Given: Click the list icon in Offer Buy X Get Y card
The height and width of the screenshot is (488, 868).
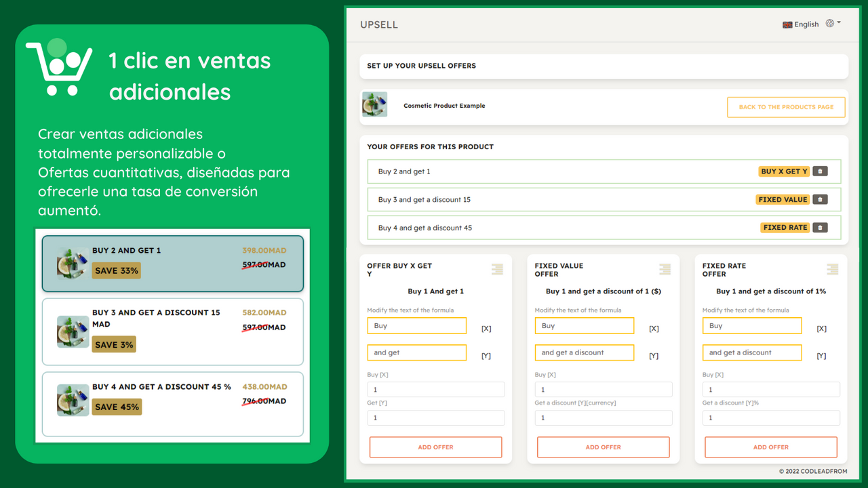Looking at the screenshot, I should tap(497, 270).
